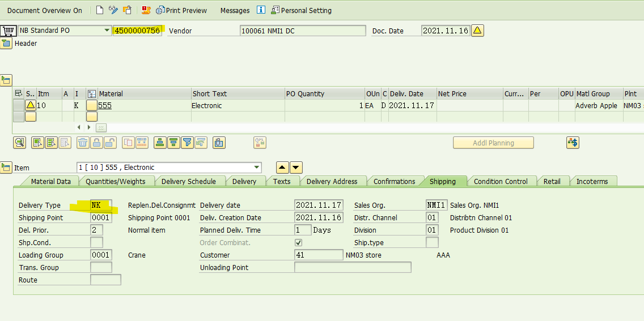Click the blue Help information icon
The image size is (644, 321).
[261, 10]
